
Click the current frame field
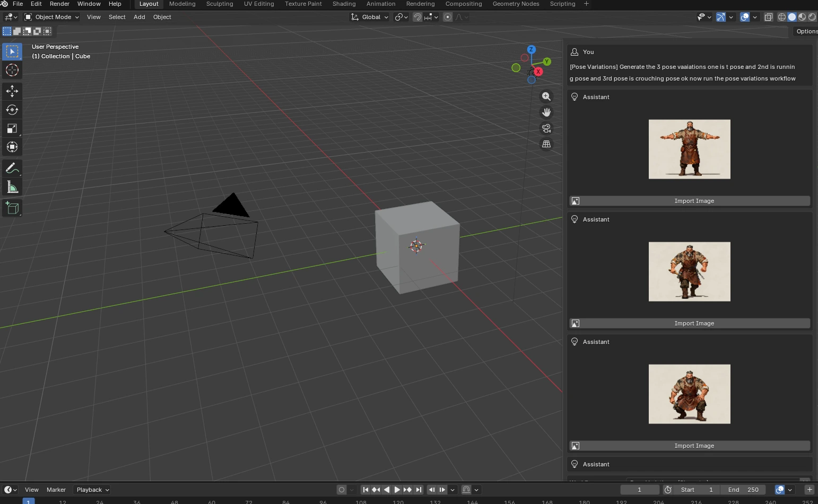[x=640, y=490]
